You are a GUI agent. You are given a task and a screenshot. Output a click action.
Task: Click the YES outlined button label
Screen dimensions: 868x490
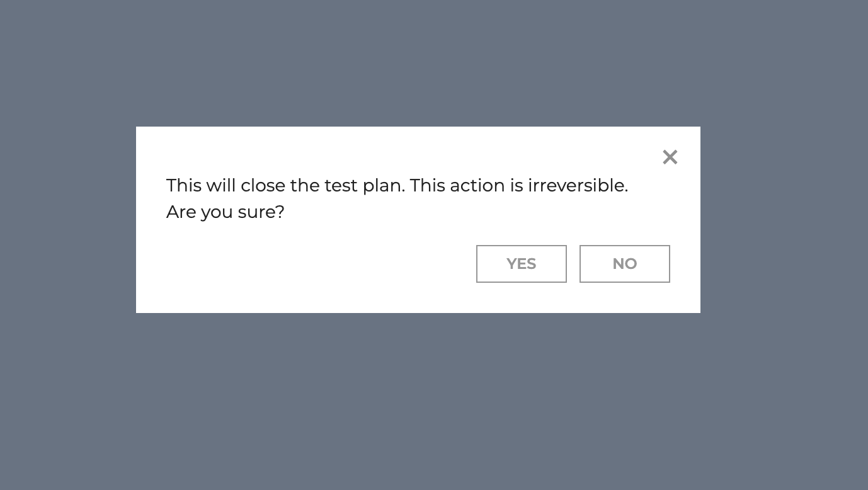[x=522, y=264]
